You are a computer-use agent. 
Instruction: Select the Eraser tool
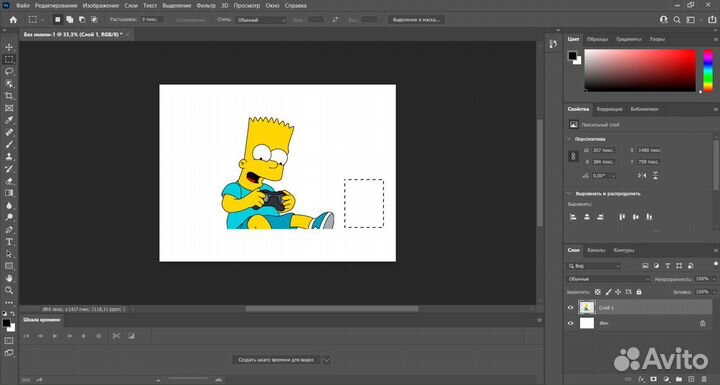coord(9,181)
